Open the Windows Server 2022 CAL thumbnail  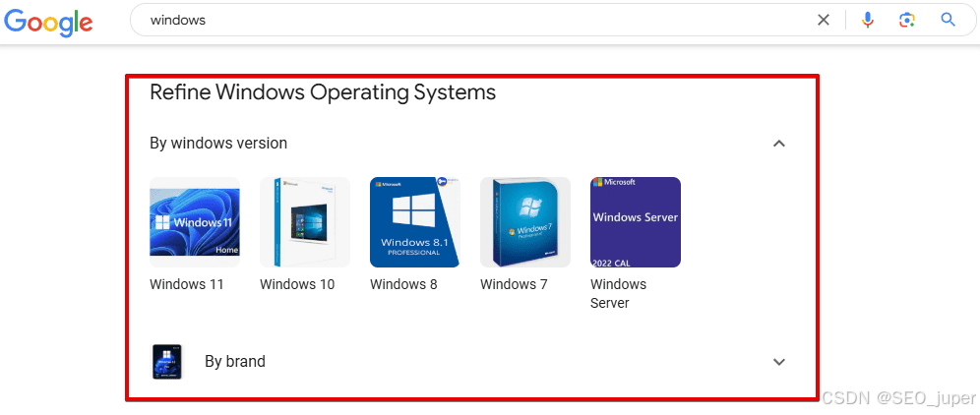(636, 222)
